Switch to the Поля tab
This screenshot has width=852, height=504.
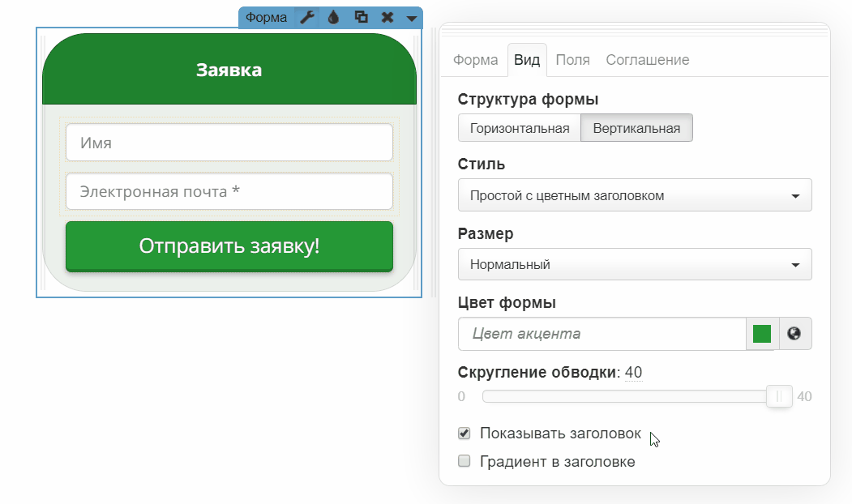pyautogui.click(x=572, y=60)
